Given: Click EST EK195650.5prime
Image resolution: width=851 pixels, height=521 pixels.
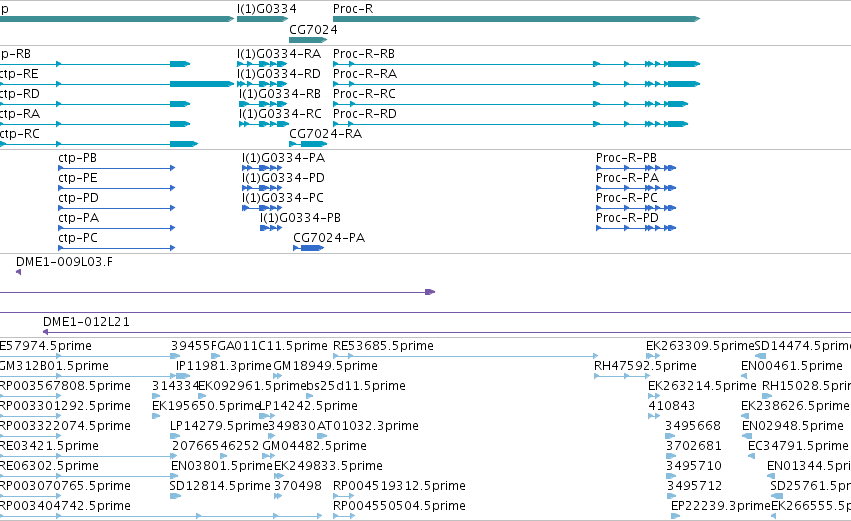Looking at the screenshot, I should click(x=206, y=406).
